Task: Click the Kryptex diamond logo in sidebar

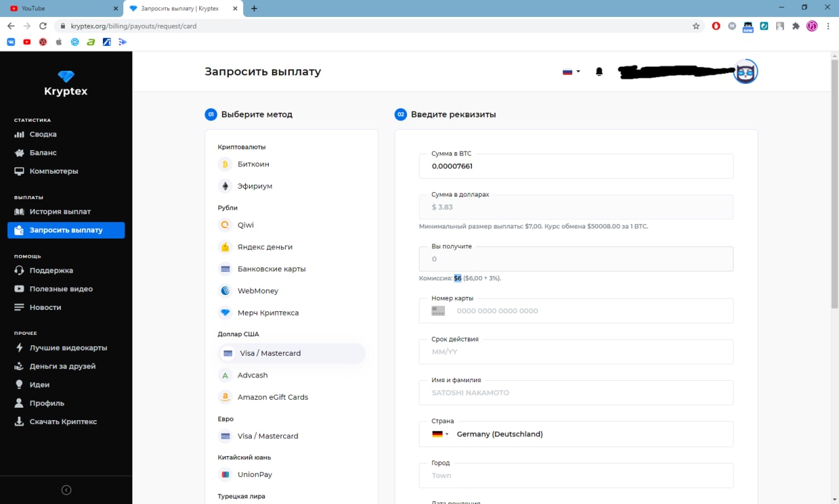Action: point(66,76)
